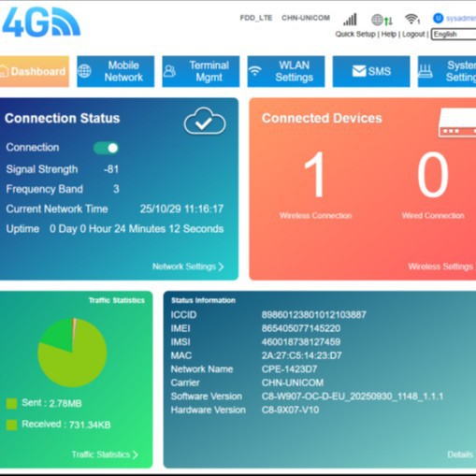Click the Sent legend color square
Viewport: 476px width, 476px height.
click(x=11, y=403)
